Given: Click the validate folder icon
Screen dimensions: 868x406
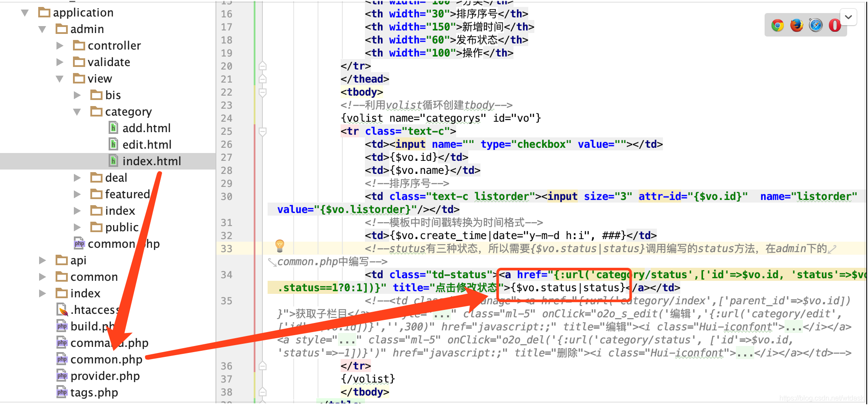Looking at the screenshot, I should (x=79, y=62).
